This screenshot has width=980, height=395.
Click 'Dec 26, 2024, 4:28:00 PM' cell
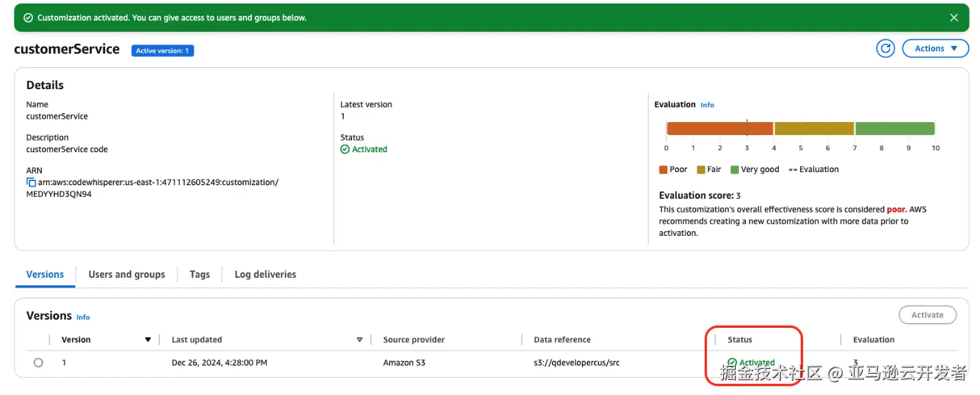pyautogui.click(x=220, y=363)
